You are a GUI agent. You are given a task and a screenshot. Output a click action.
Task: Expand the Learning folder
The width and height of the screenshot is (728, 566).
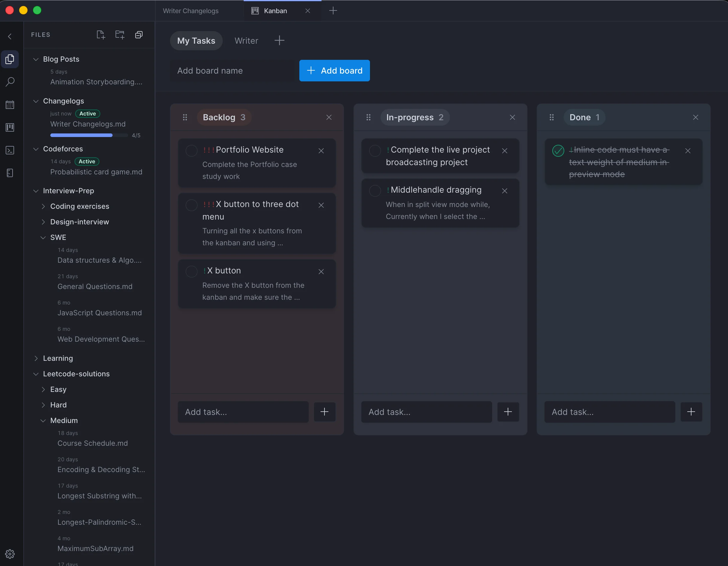(36, 358)
